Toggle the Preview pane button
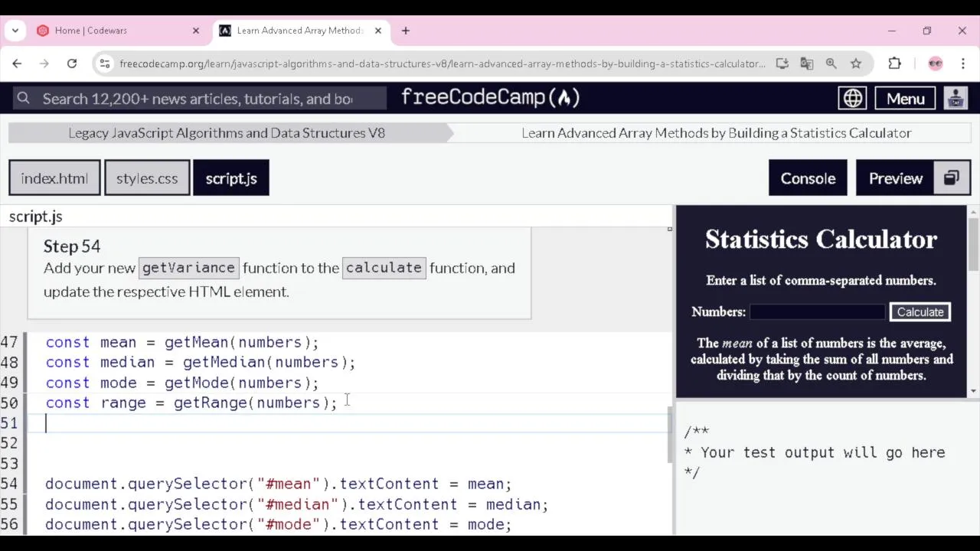The height and width of the screenshot is (551, 980). click(x=896, y=178)
